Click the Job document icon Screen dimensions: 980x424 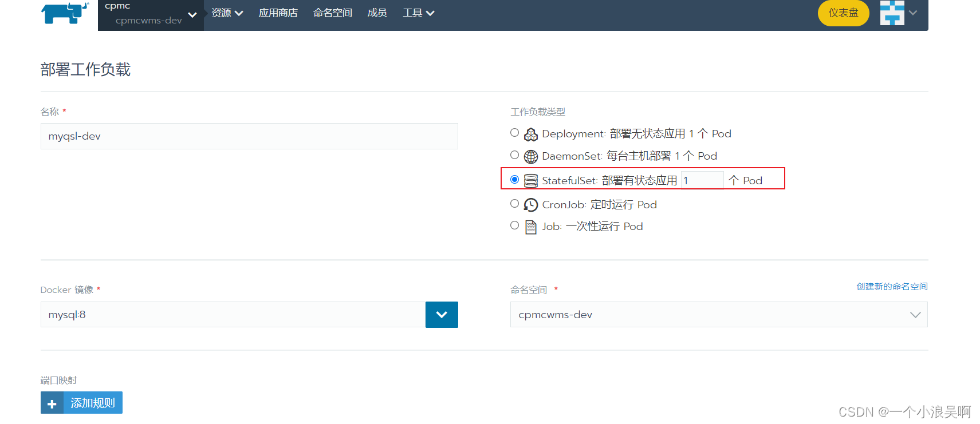tap(531, 227)
